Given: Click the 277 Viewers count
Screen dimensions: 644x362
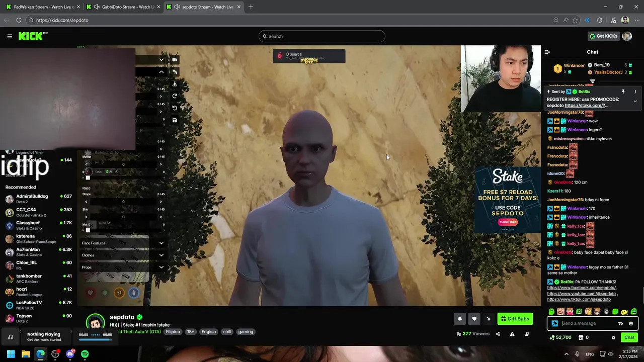Looking at the screenshot, I should point(473,334).
